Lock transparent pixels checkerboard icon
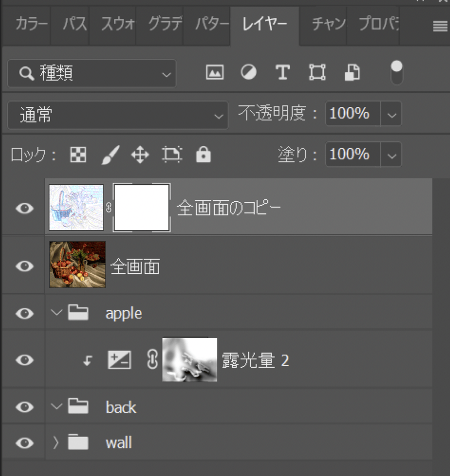The width and height of the screenshot is (450, 476). (78, 155)
